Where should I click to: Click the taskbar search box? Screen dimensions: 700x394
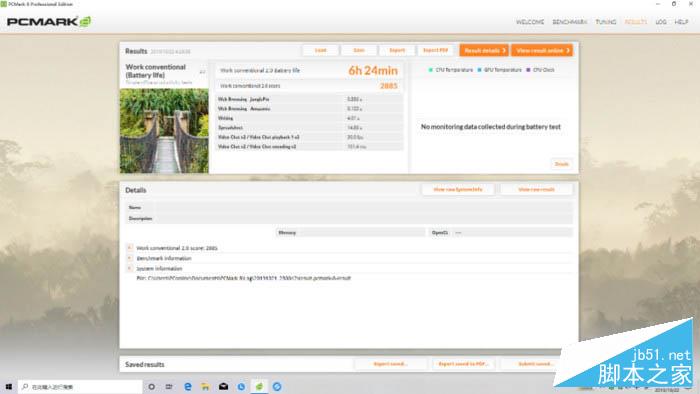(x=81, y=386)
